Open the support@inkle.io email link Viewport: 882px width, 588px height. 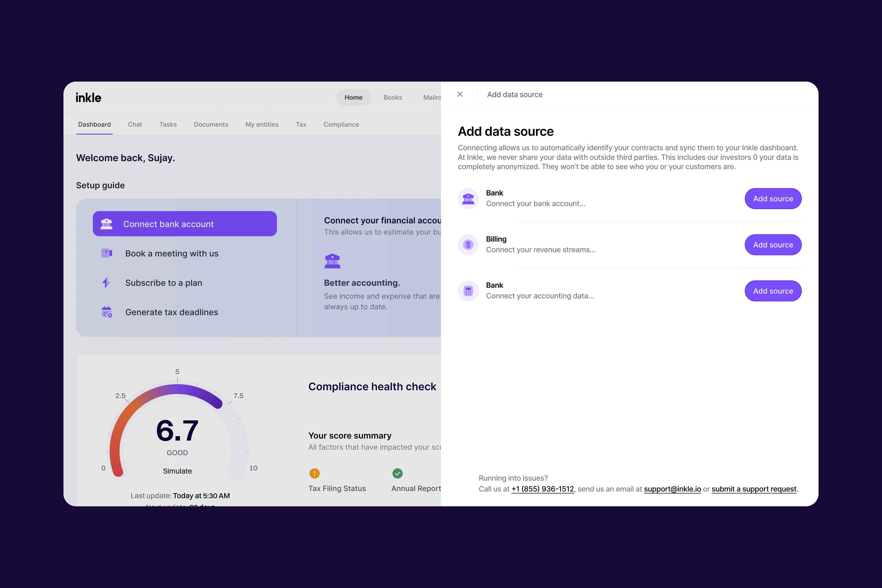click(x=672, y=489)
